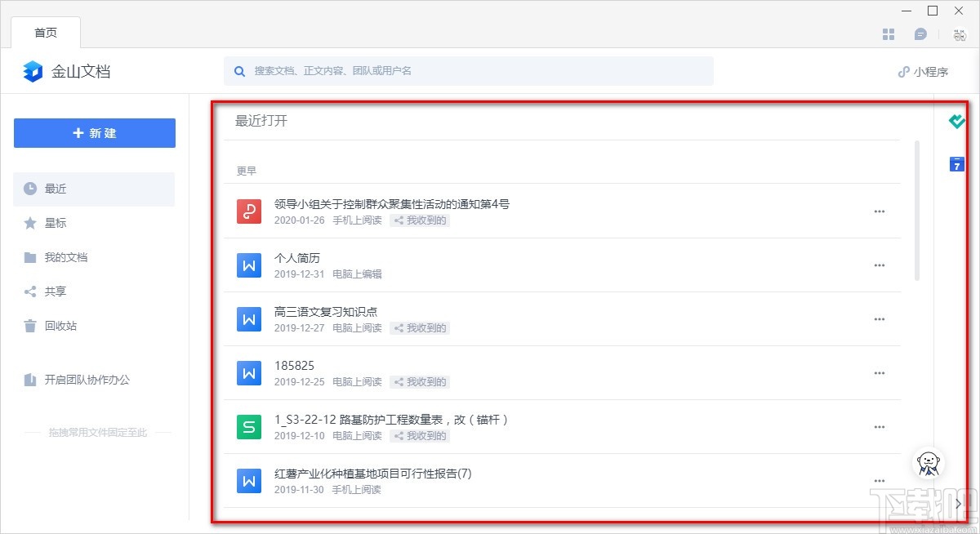Click the 金山文档 logo icon
This screenshot has width=980, height=534.
click(x=33, y=71)
